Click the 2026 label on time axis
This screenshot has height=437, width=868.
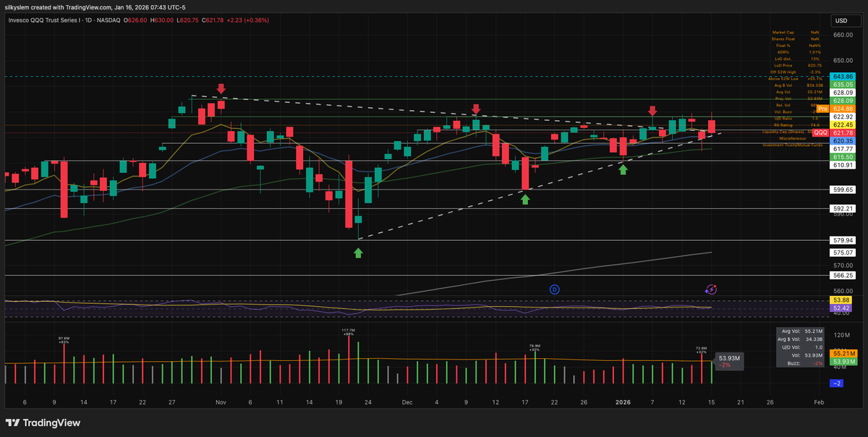click(x=623, y=401)
